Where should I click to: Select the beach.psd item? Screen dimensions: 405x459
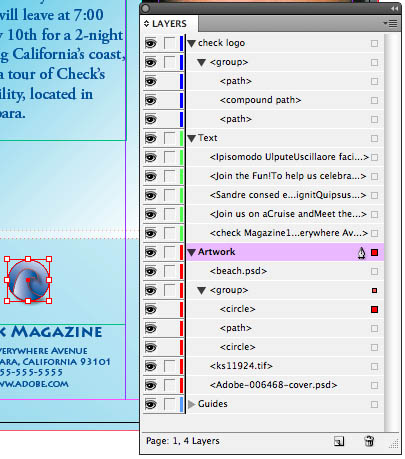[x=238, y=271]
